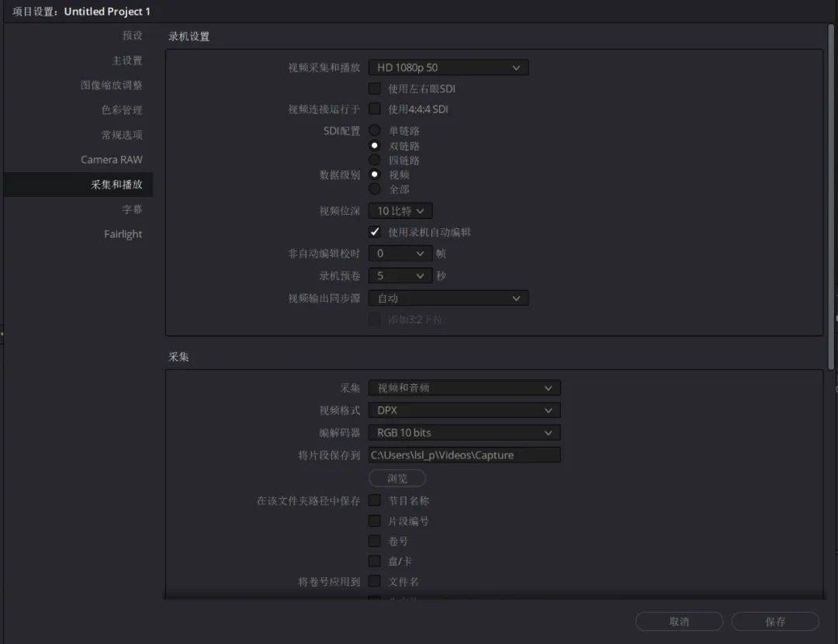The height and width of the screenshot is (644, 838).
Task: Go to the Camera RAW settings page
Action: tap(110, 159)
